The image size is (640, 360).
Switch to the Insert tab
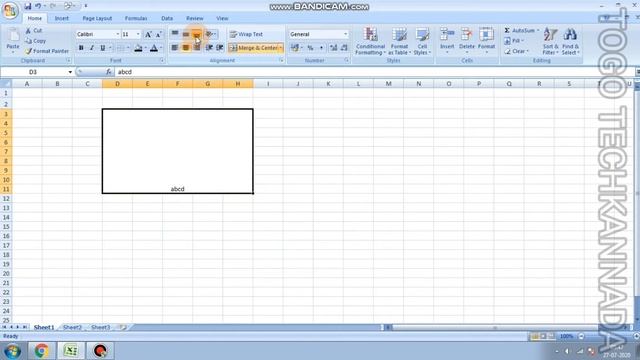click(x=62, y=18)
